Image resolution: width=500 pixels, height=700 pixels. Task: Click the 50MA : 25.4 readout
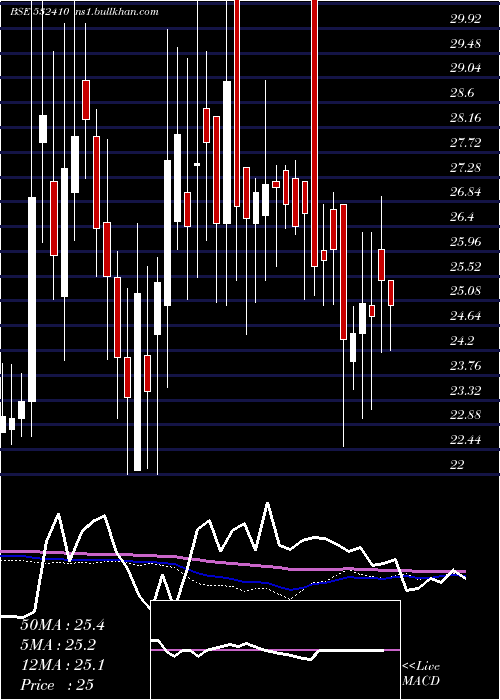[62, 625]
